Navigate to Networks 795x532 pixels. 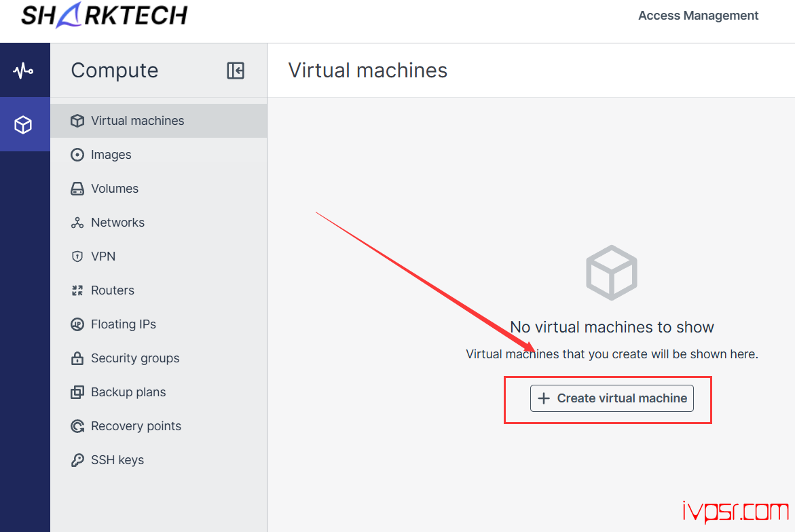pyautogui.click(x=117, y=223)
